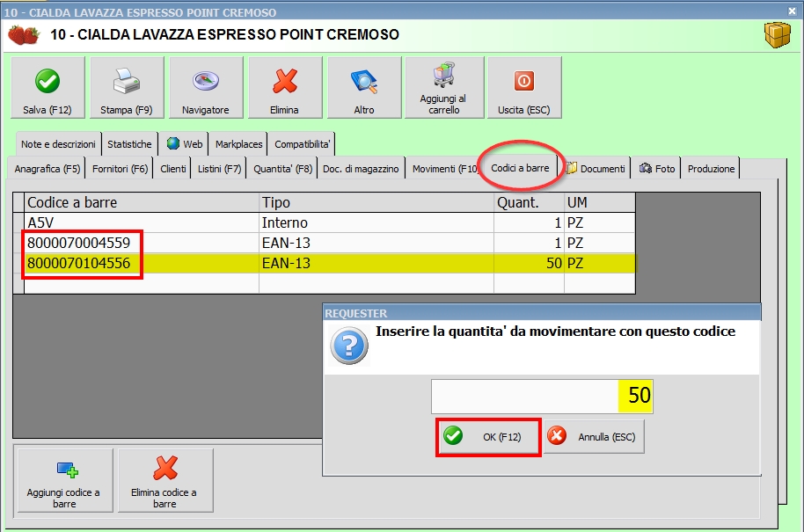Click the Codice a barre column header
Screen dimensions: 804x532
click(x=142, y=202)
